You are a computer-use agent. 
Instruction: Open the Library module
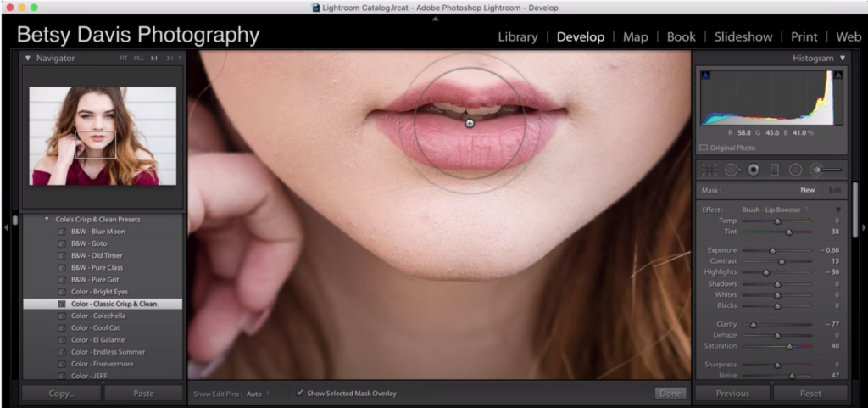tap(518, 37)
